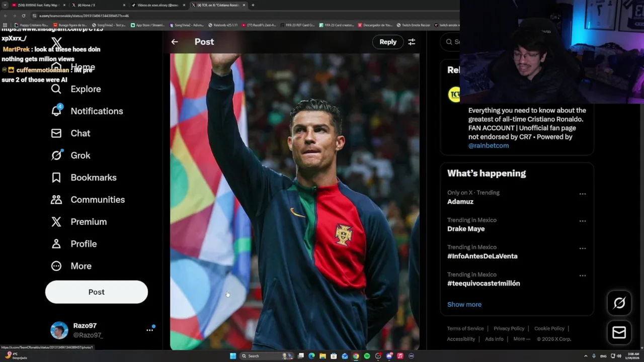644x362 pixels.
Task: Click the Ronaldo photo in the post
Action: (294, 202)
